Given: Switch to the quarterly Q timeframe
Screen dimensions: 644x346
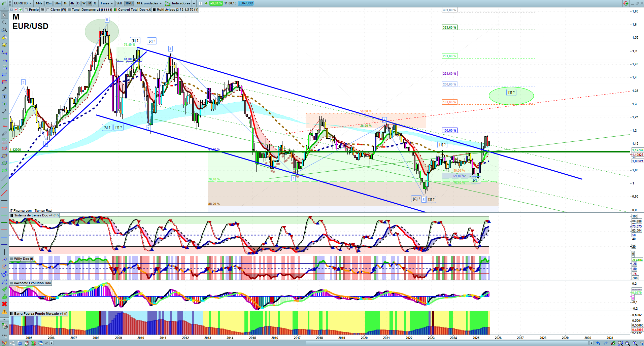Looking at the screenshot, I should [x=95, y=3].
